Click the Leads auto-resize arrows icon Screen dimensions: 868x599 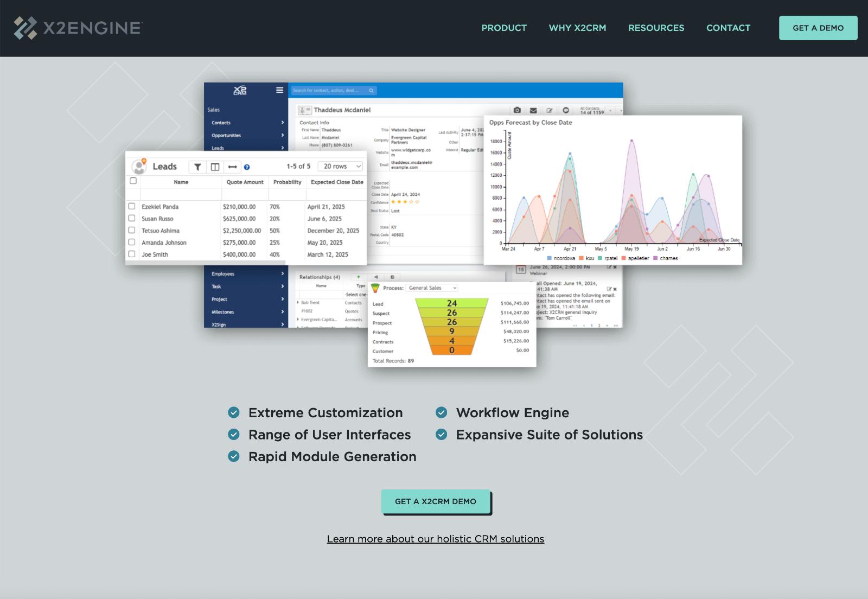232,167
